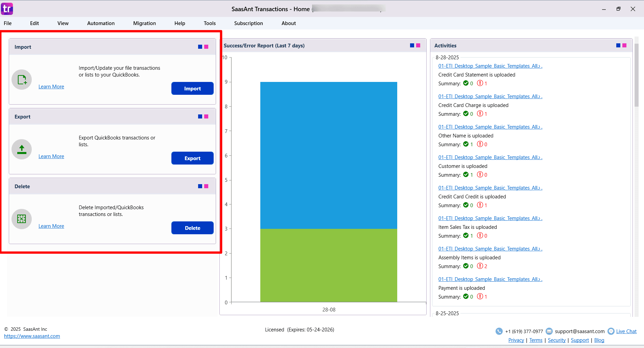Click the pink square in Export panel header
Viewport: 644px width, 348px height.
(206, 116)
